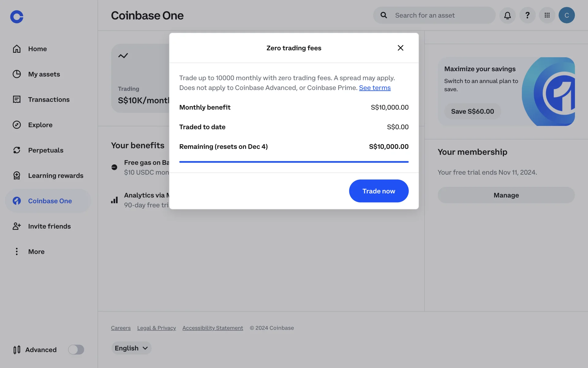This screenshot has height=368, width=588.
Task: Focus the Search for an asset field
Action: 441,15
